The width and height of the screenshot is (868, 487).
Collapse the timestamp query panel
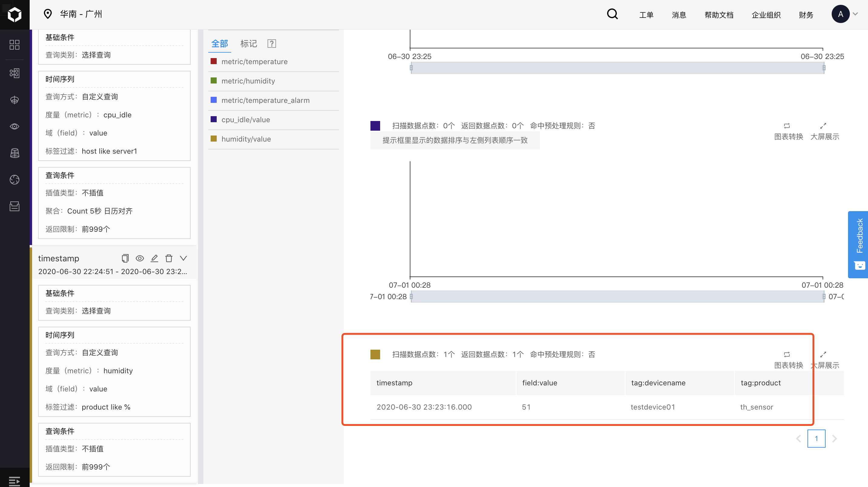point(183,258)
